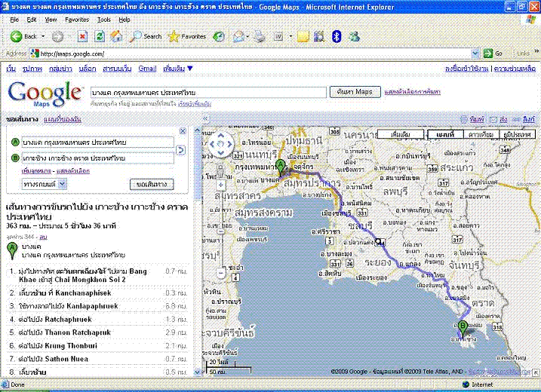The width and height of the screenshot is (541, 392).
Task: Click the Stop loading icon
Action: (81, 35)
